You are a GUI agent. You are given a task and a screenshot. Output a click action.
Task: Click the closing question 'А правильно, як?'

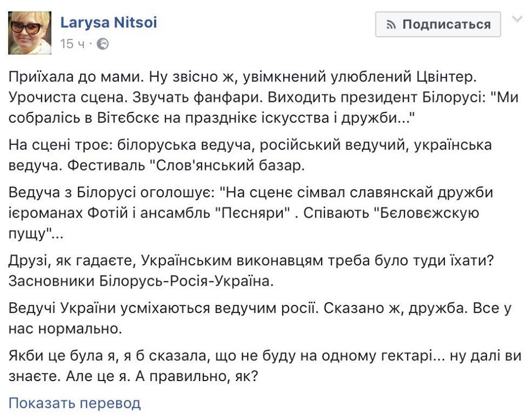(197, 376)
